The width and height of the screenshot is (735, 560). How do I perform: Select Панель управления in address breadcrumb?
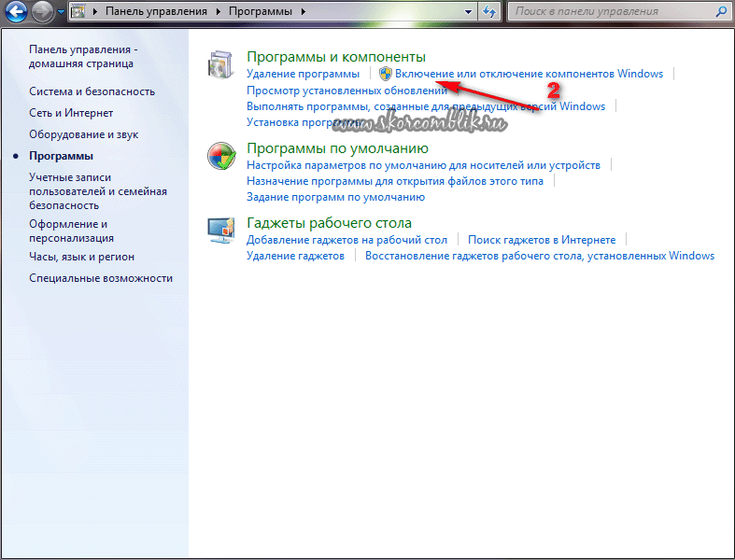(x=156, y=11)
